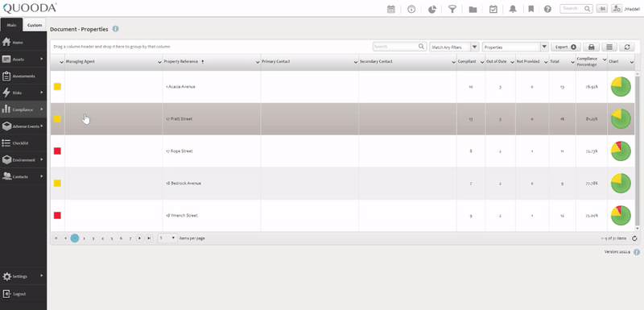The height and width of the screenshot is (310, 644).
Task: Click the version info icon near Version label
Action: point(637,252)
